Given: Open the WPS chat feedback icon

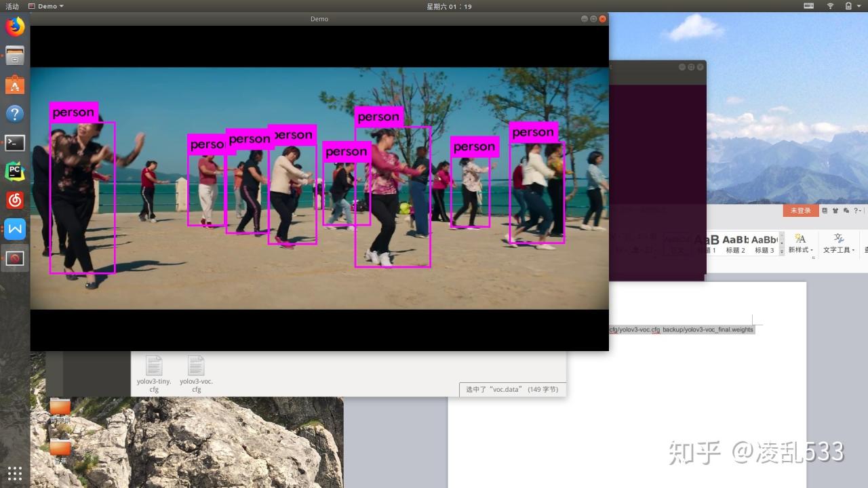Looking at the screenshot, I should (846, 211).
